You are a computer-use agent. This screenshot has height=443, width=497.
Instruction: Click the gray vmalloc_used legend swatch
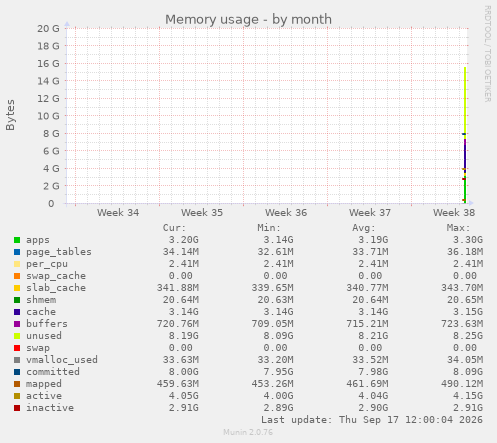click(x=17, y=360)
